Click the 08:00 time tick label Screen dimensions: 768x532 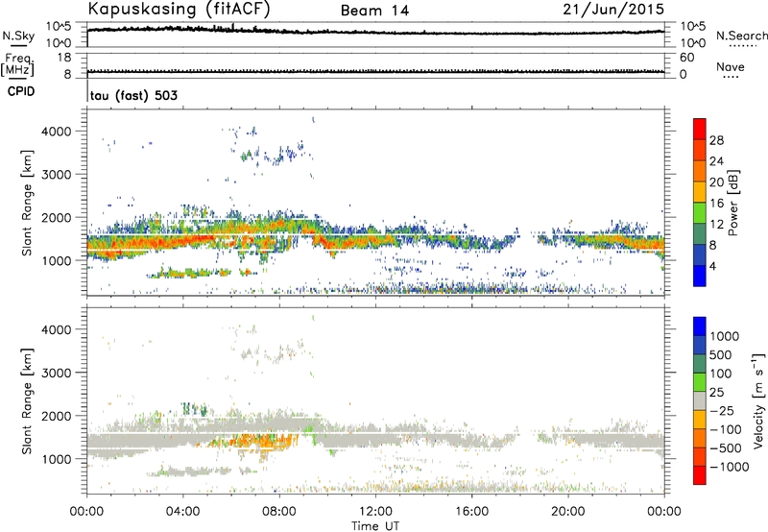(x=278, y=512)
